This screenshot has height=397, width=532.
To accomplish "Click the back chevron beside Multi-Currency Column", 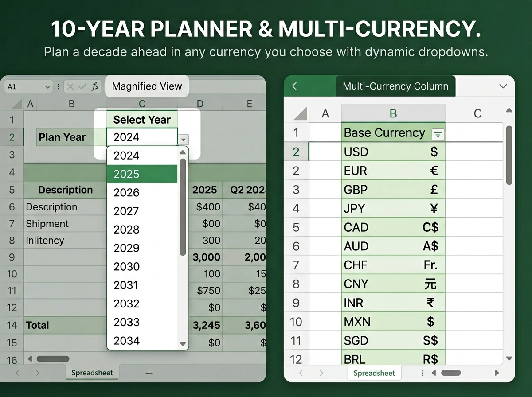I will point(295,86).
